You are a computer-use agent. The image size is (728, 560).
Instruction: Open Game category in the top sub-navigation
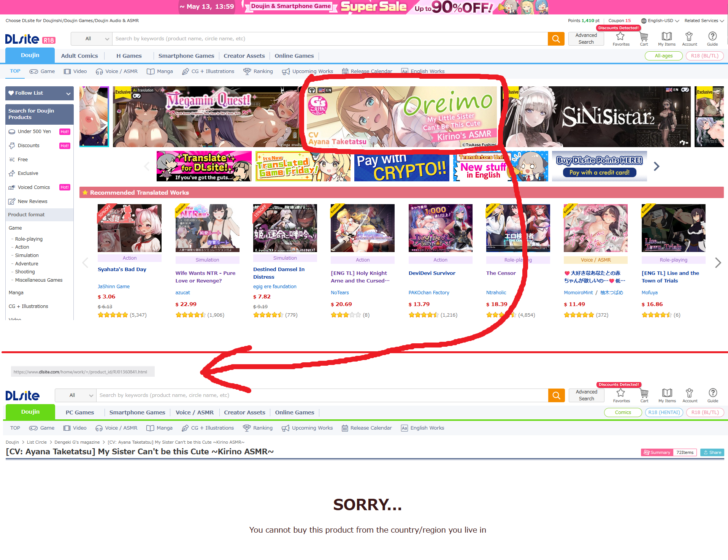click(x=42, y=71)
